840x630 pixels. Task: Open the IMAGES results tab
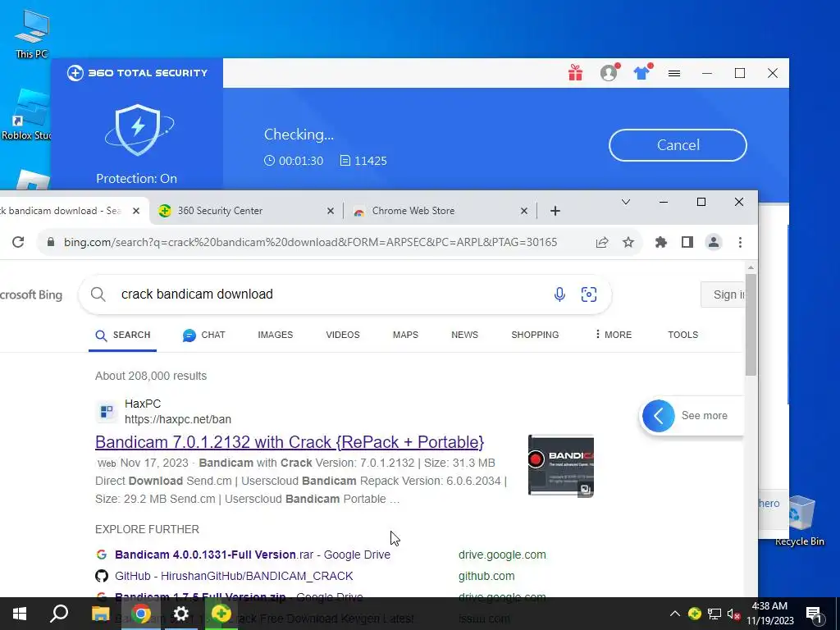coord(276,335)
